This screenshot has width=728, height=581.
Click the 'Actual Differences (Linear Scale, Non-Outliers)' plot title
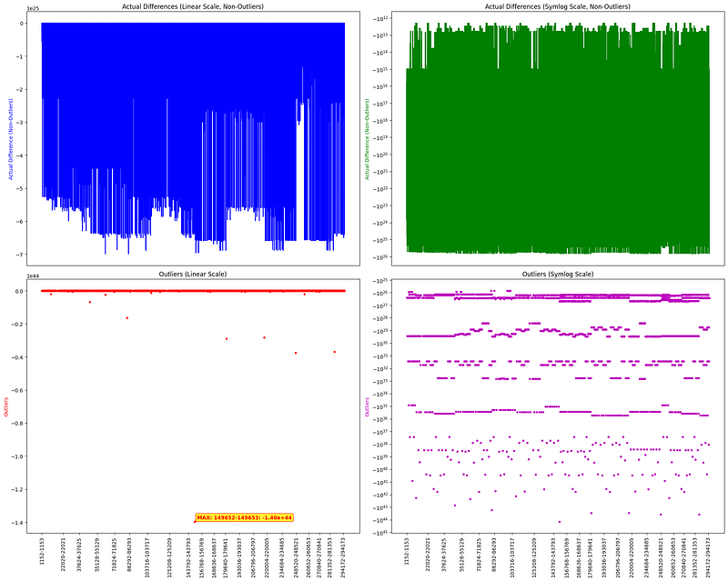(x=193, y=6)
